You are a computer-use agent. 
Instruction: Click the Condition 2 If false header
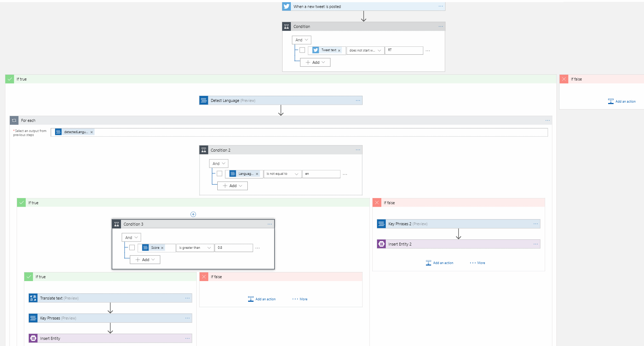459,203
